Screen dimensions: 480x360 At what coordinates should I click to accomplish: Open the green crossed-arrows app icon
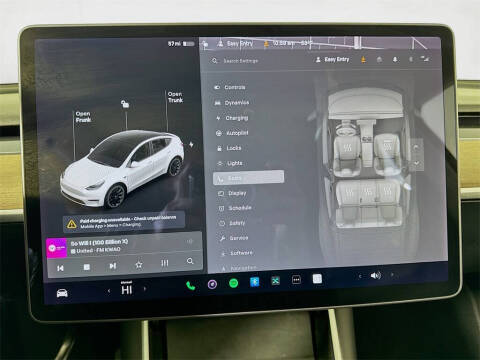pos(275,281)
